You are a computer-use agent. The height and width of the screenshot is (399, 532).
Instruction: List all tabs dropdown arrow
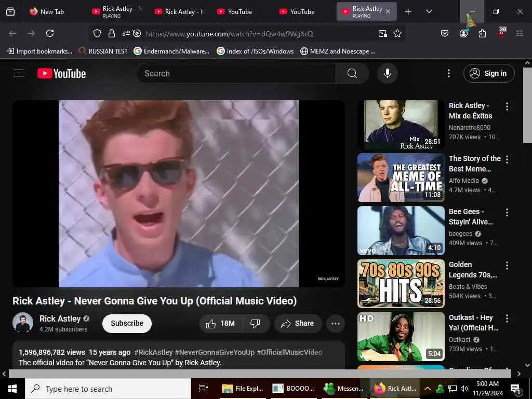[429, 11]
